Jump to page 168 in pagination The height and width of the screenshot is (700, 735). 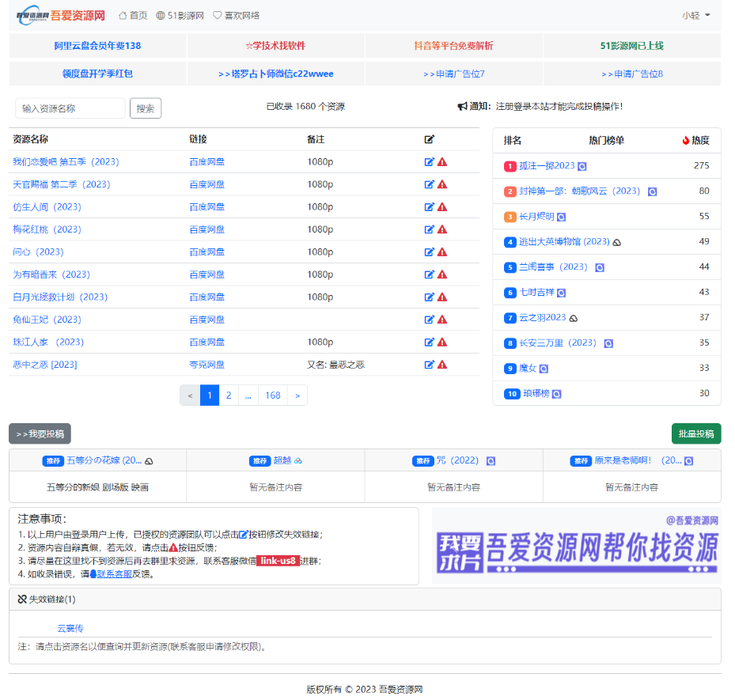(273, 395)
